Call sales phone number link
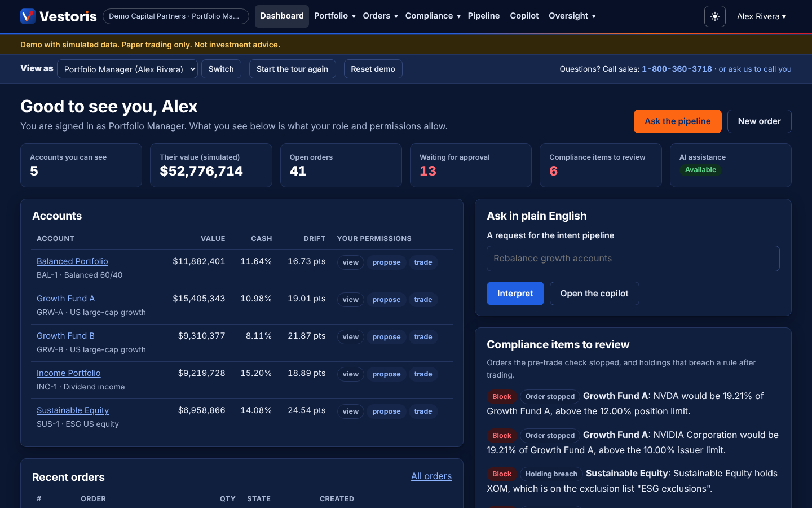Viewport: 812px width, 508px height. [x=677, y=69]
